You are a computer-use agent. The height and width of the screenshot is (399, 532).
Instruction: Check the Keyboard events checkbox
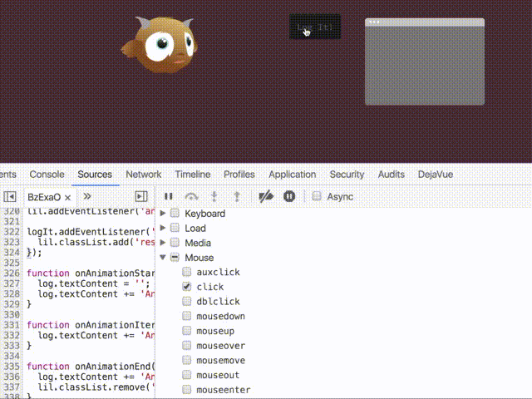[175, 213]
